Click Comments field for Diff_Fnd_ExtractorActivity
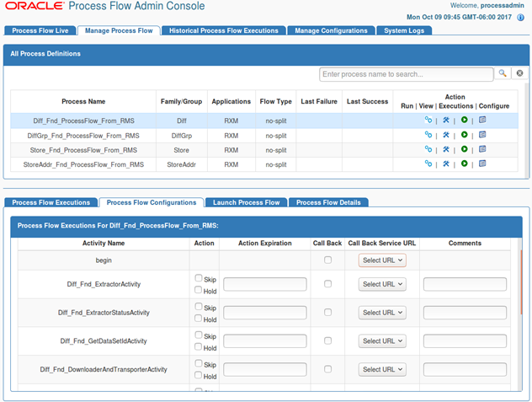The height and width of the screenshot is (402, 532). (465, 284)
